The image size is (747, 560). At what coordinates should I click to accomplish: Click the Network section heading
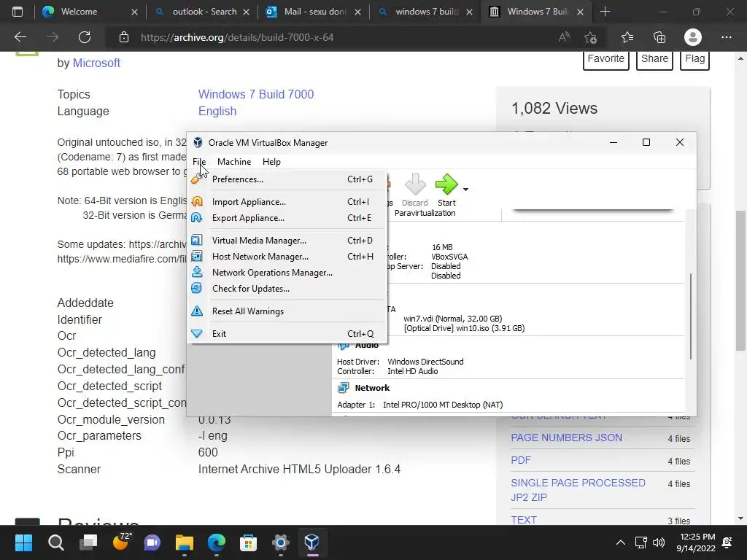[x=372, y=388]
